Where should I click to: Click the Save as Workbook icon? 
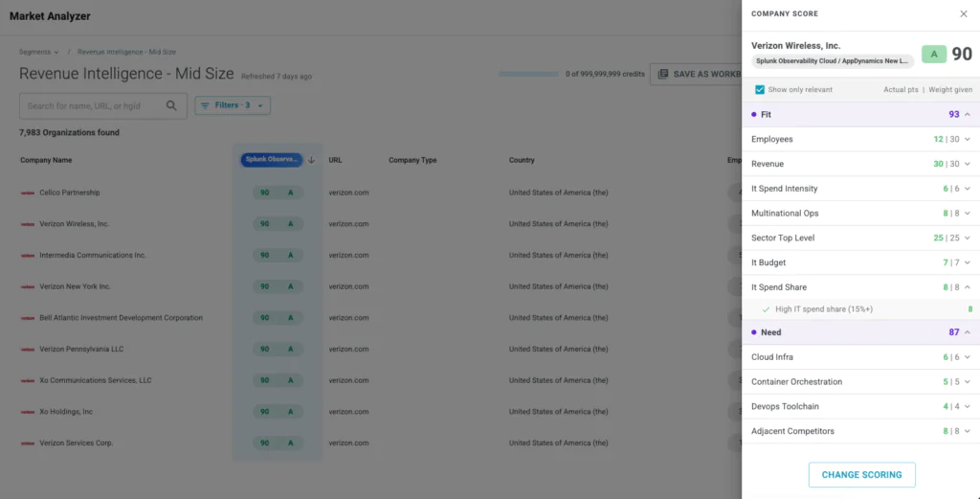point(663,74)
